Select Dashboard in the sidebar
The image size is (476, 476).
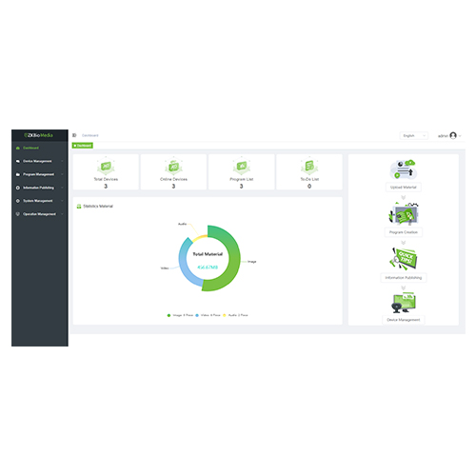(30, 149)
